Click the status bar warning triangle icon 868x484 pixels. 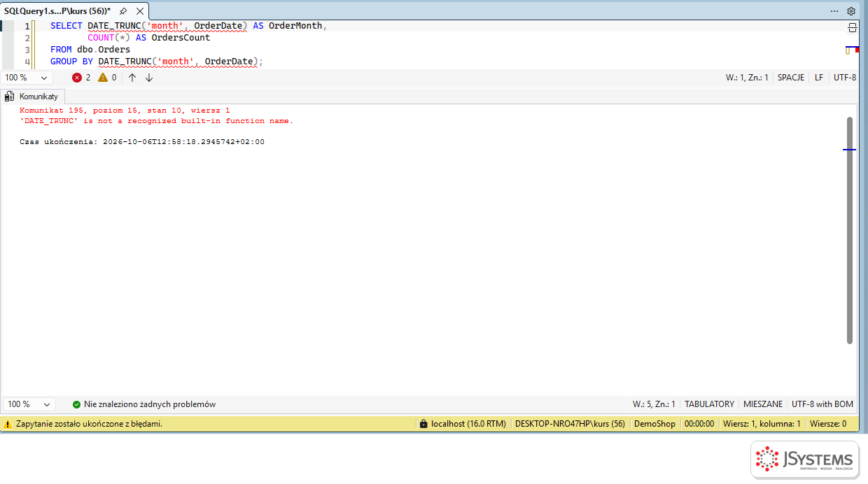pos(8,424)
